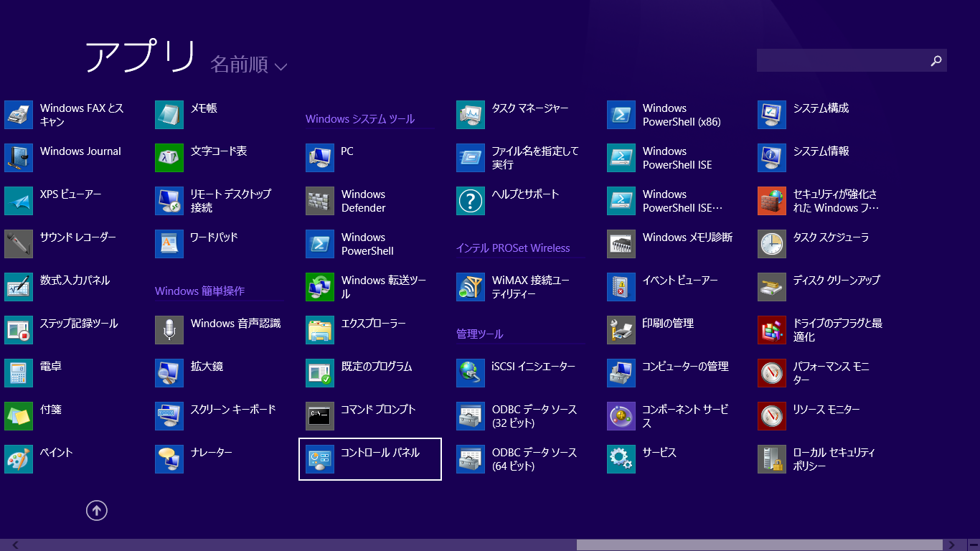The image size is (980, 551).
Task: Open メモ帳 notepad icon
Action: pos(169,115)
